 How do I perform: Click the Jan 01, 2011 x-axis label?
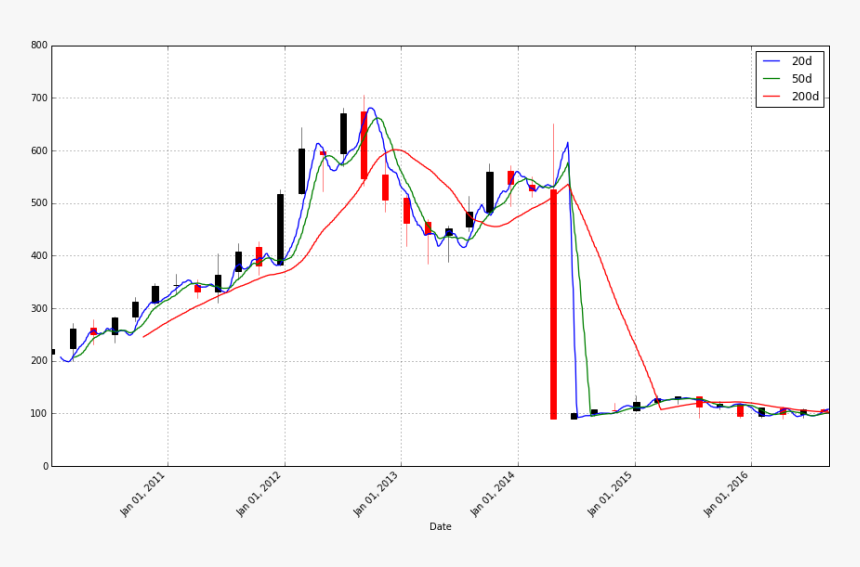pos(143,495)
